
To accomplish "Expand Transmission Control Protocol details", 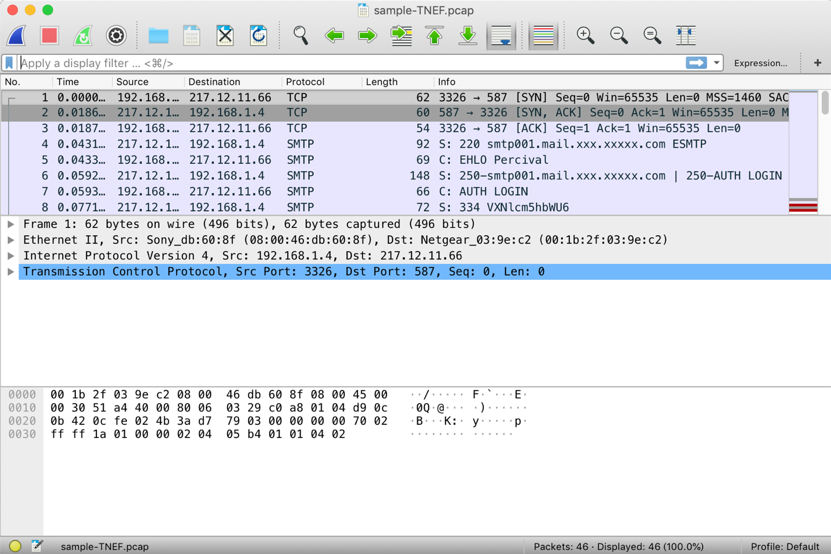I will pyautogui.click(x=10, y=272).
